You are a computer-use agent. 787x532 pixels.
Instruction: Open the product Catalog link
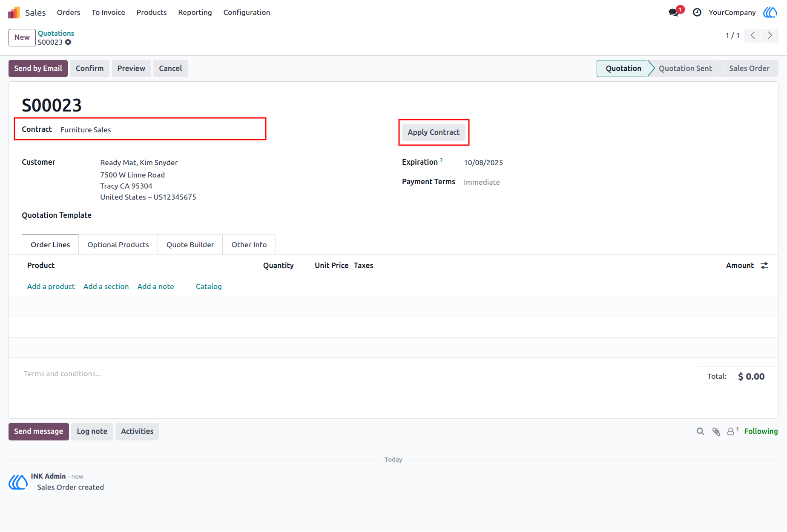[x=209, y=286]
